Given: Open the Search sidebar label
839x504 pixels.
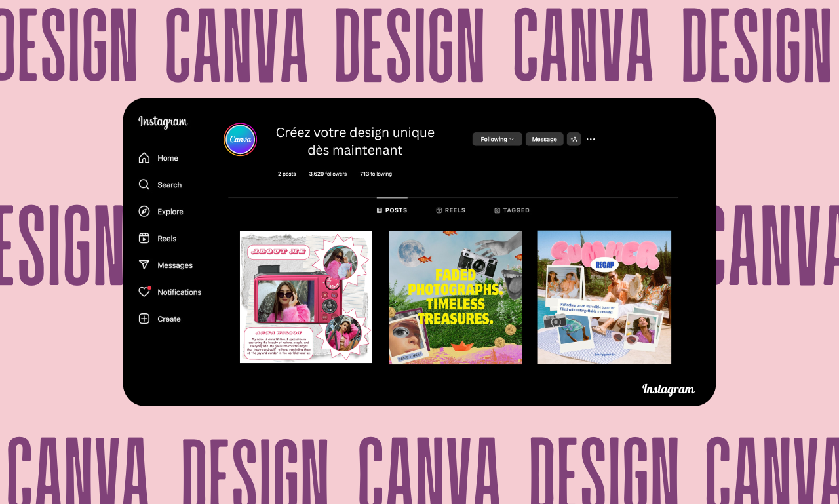Looking at the screenshot, I should point(170,185).
